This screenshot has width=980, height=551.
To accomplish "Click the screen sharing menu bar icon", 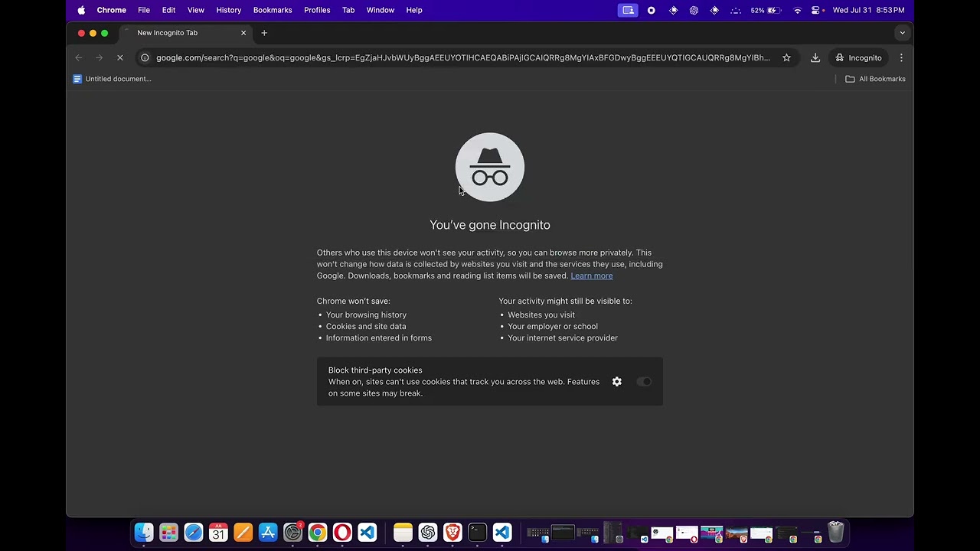I will click(x=628, y=10).
